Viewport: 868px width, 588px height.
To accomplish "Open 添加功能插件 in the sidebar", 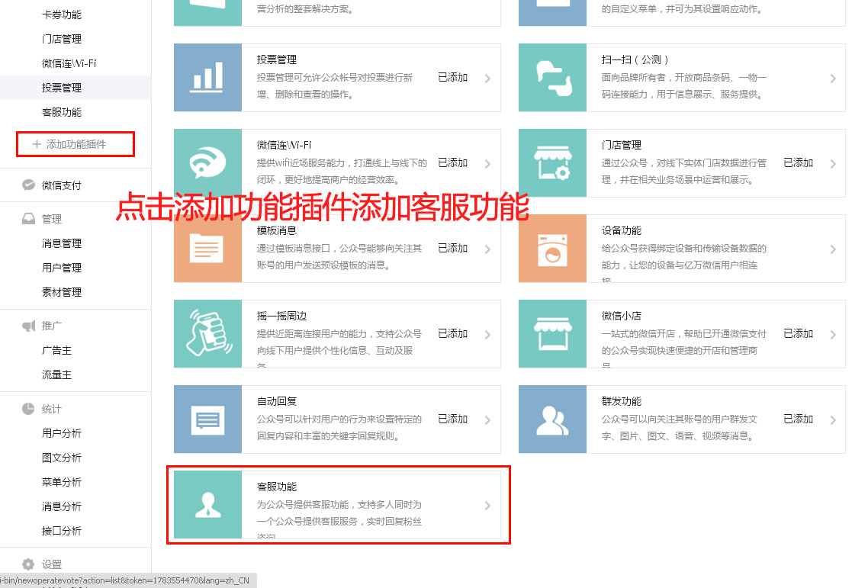I will pos(76,144).
